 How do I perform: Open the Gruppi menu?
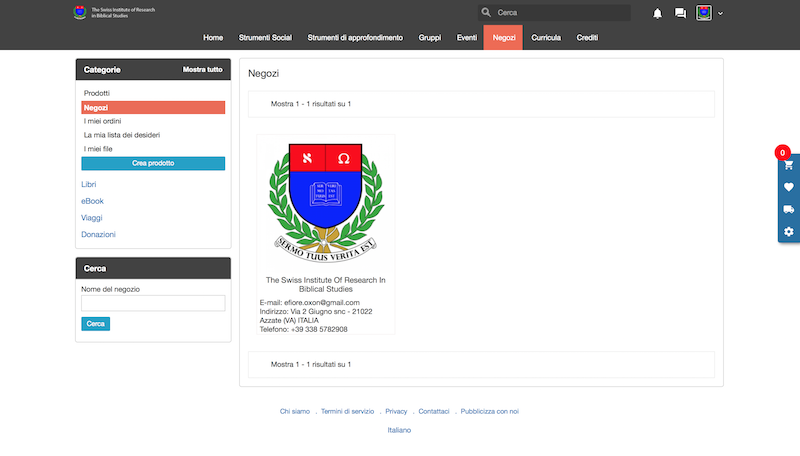point(430,38)
